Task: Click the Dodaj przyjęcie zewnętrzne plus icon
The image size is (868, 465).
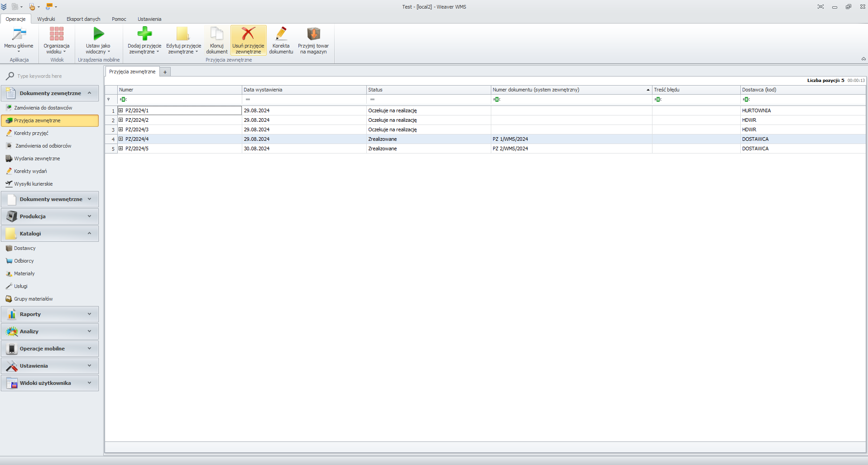Action: click(x=144, y=34)
